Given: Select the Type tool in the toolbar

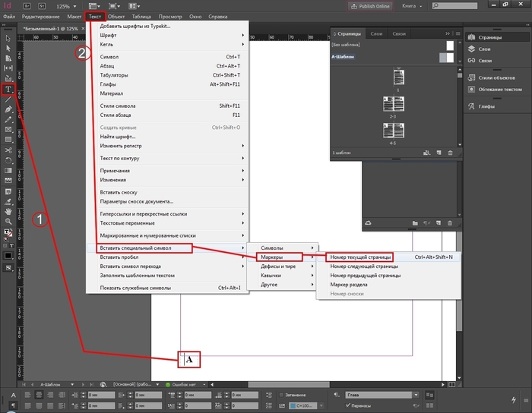Looking at the screenshot, I should [x=8, y=90].
